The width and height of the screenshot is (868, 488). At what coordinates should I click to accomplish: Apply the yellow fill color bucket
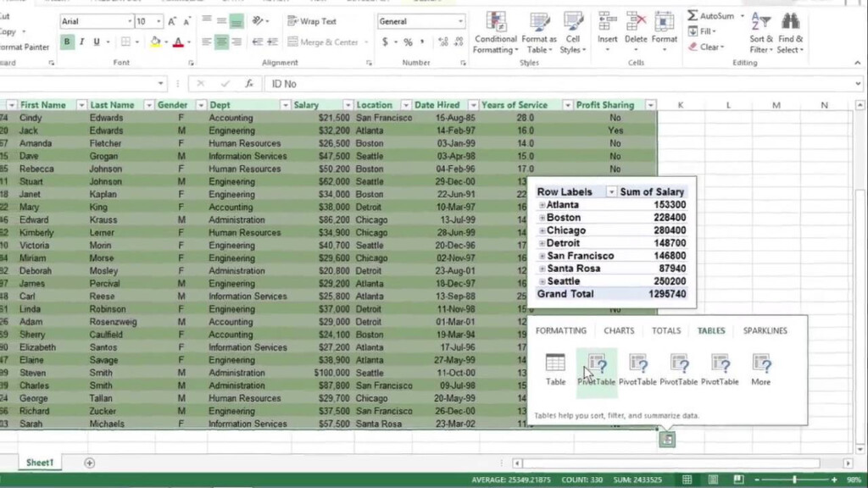pos(156,42)
